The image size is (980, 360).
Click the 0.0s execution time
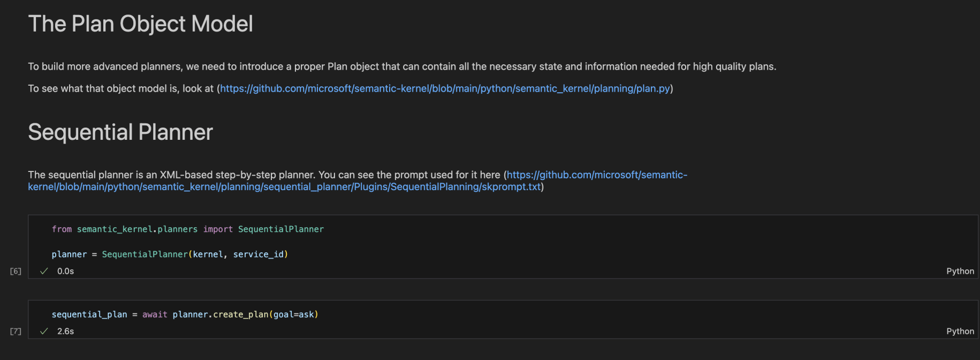(x=66, y=271)
